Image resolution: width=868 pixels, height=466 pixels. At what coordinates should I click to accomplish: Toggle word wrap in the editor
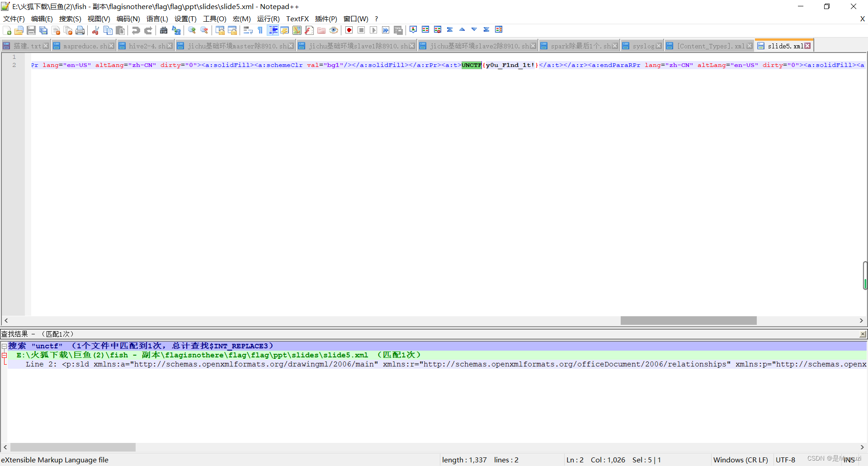click(x=248, y=30)
